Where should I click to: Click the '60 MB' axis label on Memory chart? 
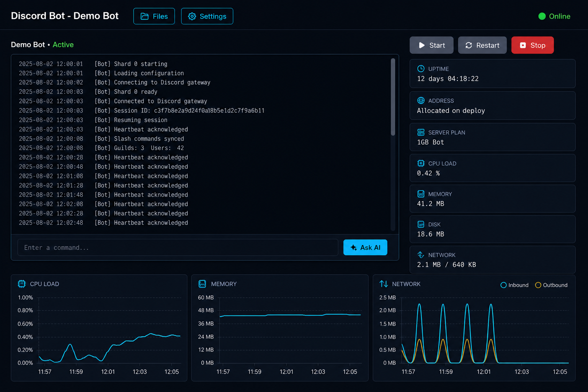[x=206, y=297]
